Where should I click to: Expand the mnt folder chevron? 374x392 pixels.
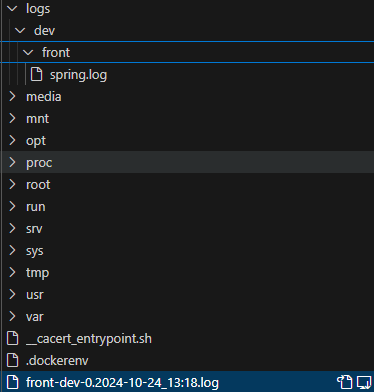point(12,119)
